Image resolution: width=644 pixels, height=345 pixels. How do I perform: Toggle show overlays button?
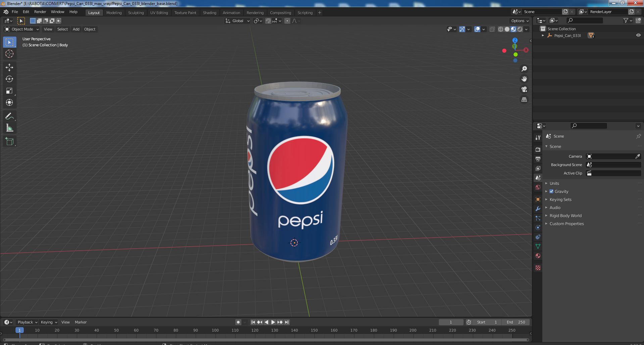coord(477,29)
